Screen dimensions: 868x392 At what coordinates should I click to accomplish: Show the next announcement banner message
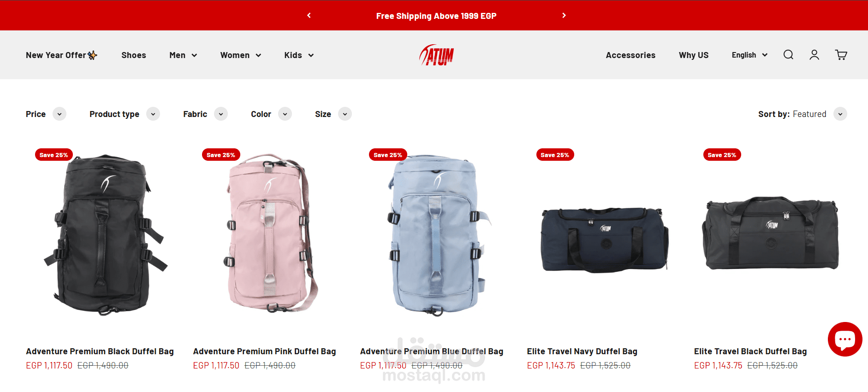(564, 15)
